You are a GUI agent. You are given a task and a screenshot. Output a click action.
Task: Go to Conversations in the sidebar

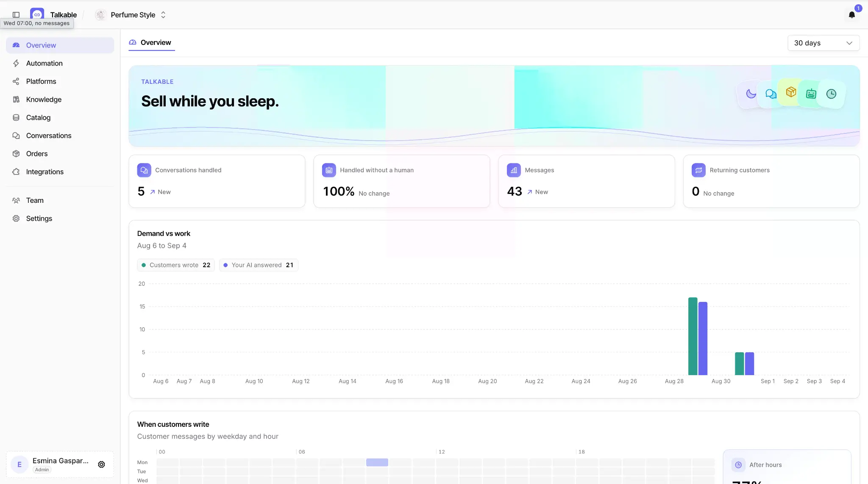(60, 136)
